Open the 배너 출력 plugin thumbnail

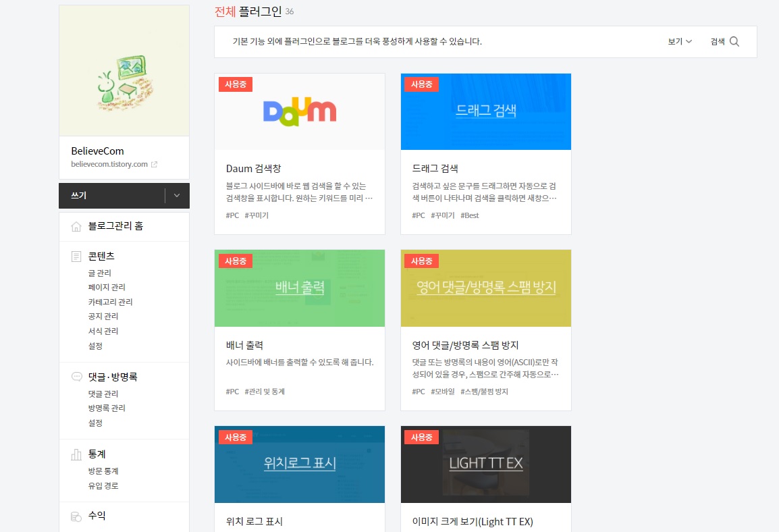tap(300, 288)
